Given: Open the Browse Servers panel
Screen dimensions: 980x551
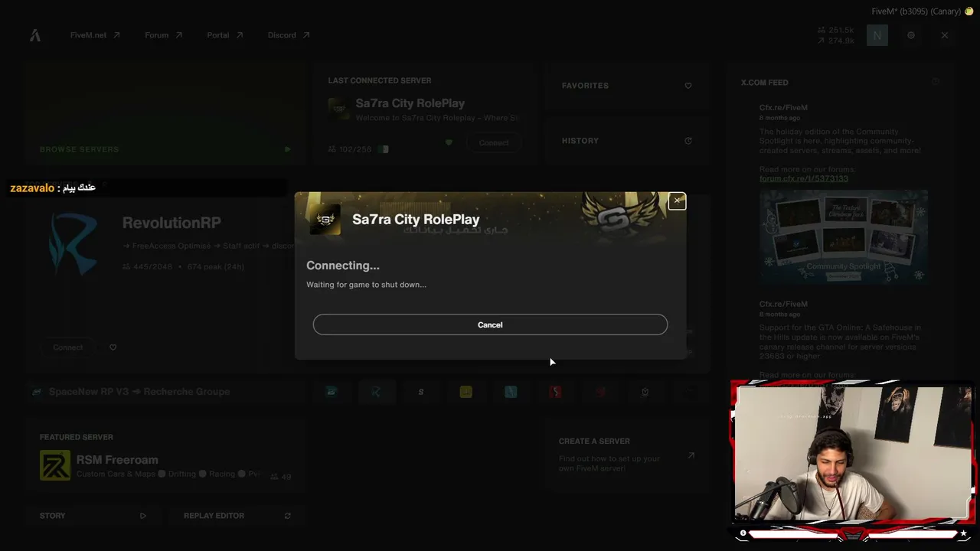Looking at the screenshot, I should [165, 113].
